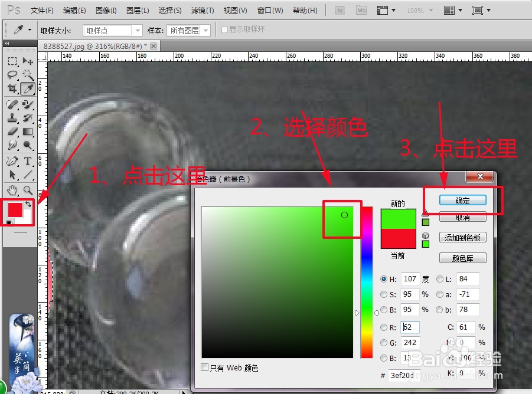
Task: Open the 颜色库 dialog
Action: [x=462, y=257]
